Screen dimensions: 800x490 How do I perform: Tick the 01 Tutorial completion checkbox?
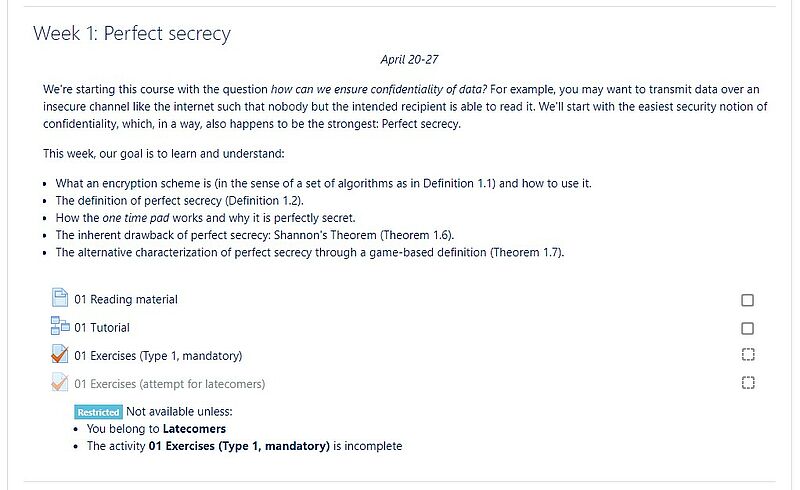pyautogui.click(x=748, y=328)
